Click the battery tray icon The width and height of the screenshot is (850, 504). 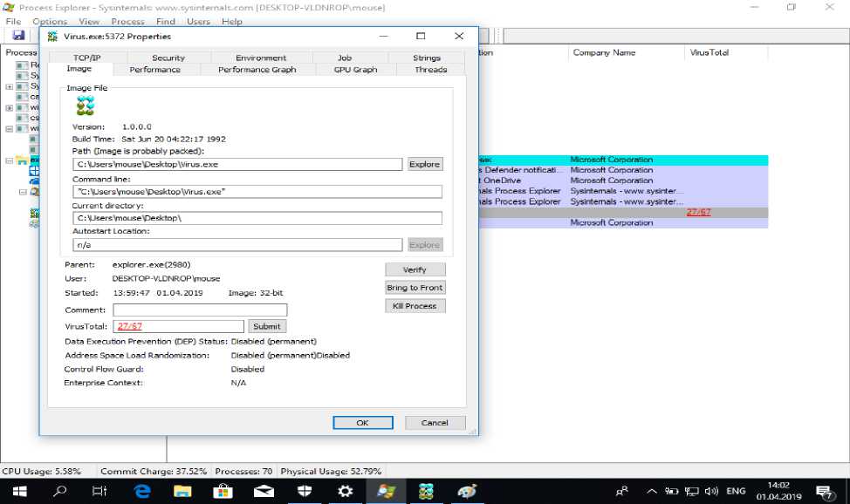click(672, 492)
